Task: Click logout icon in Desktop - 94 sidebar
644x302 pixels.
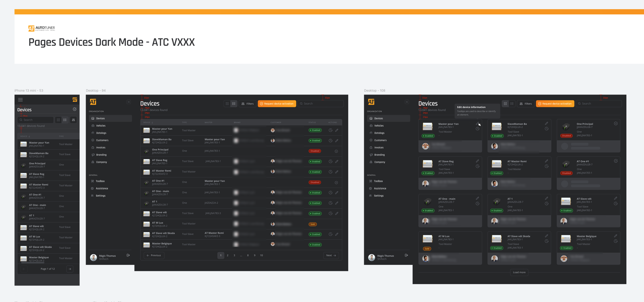Action: coord(128,255)
